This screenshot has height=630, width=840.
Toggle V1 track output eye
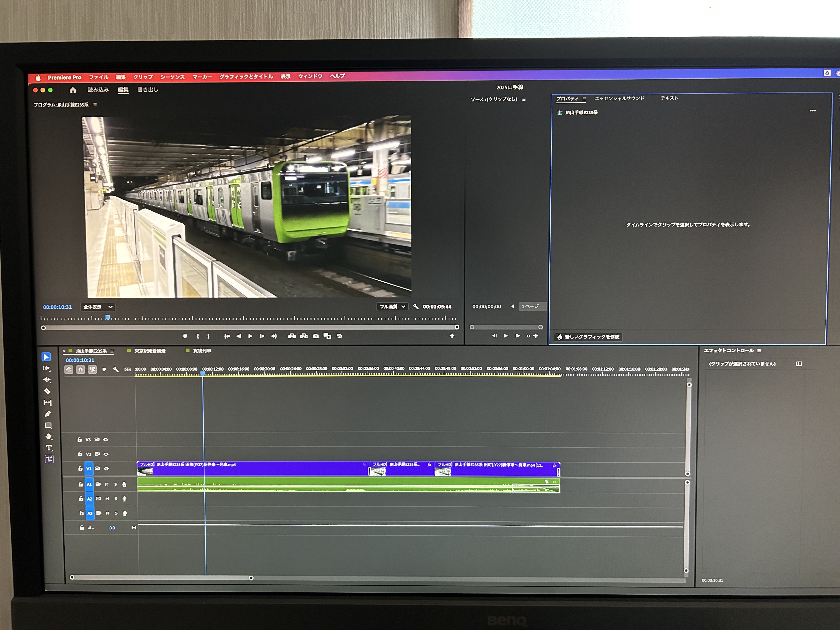(107, 469)
